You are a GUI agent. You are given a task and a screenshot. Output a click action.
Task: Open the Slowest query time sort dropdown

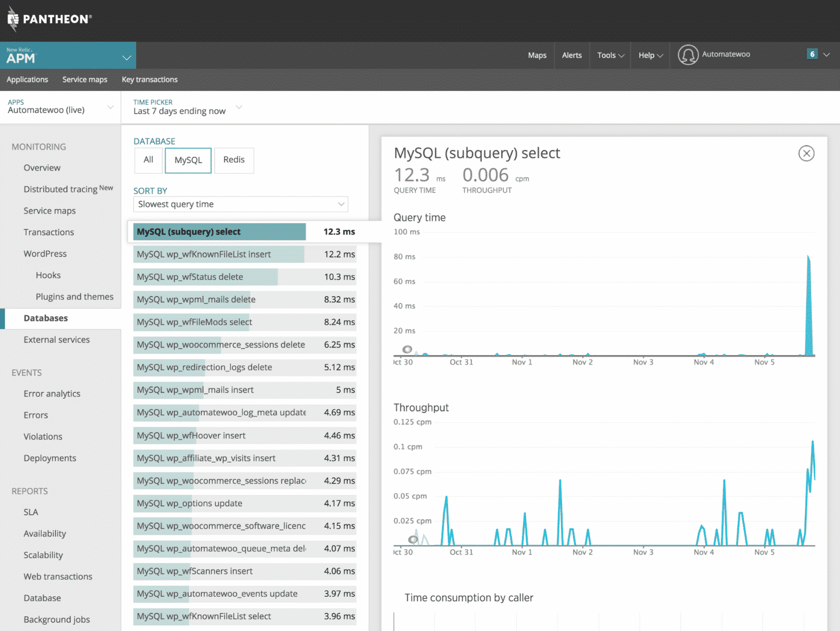(240, 204)
